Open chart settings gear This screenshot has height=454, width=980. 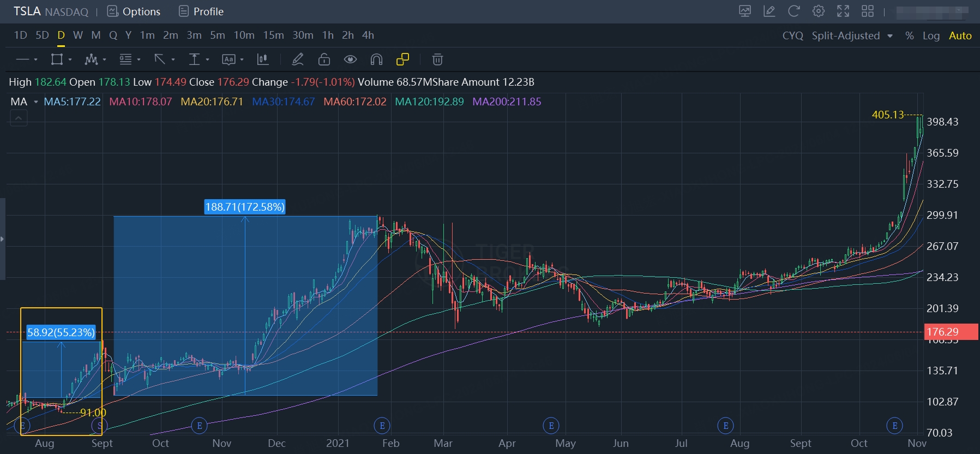[818, 11]
